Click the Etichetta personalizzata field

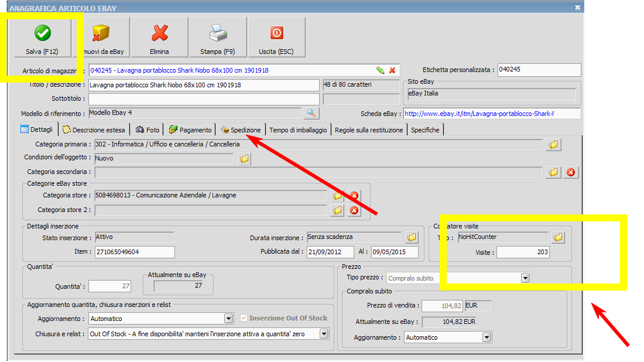point(539,70)
